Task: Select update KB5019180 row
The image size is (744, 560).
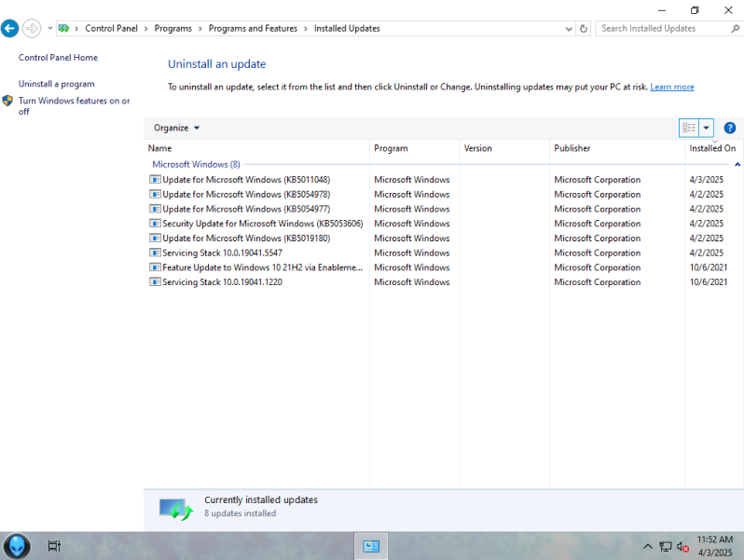Action: tap(443, 238)
